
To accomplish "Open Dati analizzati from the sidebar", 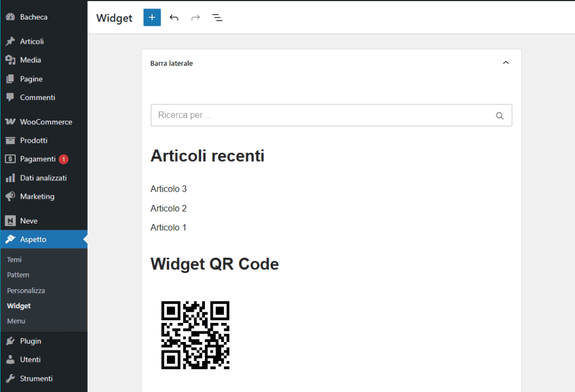I will pyautogui.click(x=38, y=177).
